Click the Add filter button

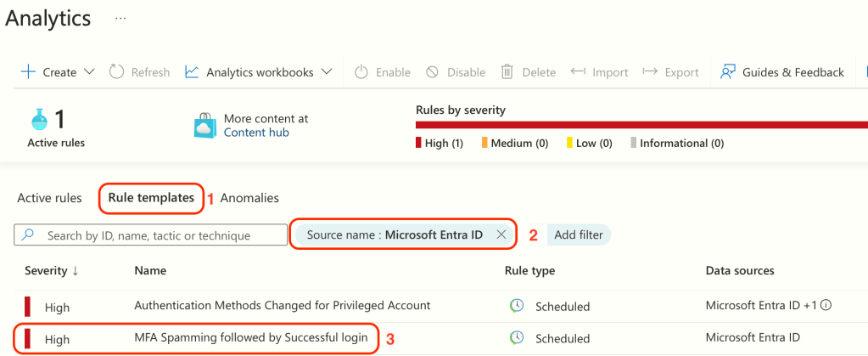coord(579,235)
